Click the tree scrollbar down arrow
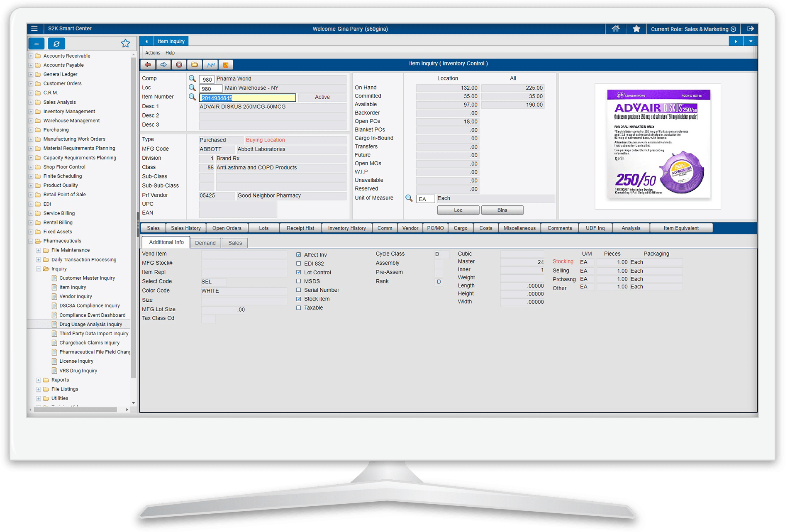 tap(133, 403)
